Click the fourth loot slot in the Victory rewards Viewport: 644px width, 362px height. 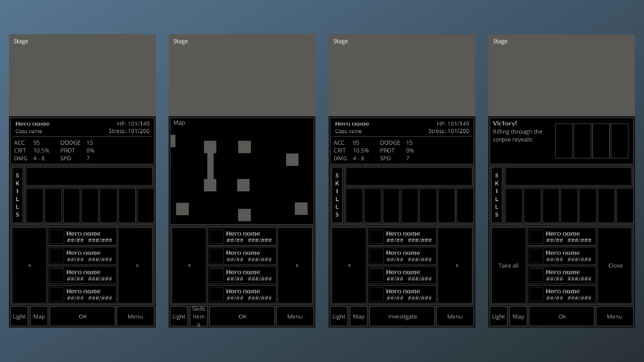620,141
